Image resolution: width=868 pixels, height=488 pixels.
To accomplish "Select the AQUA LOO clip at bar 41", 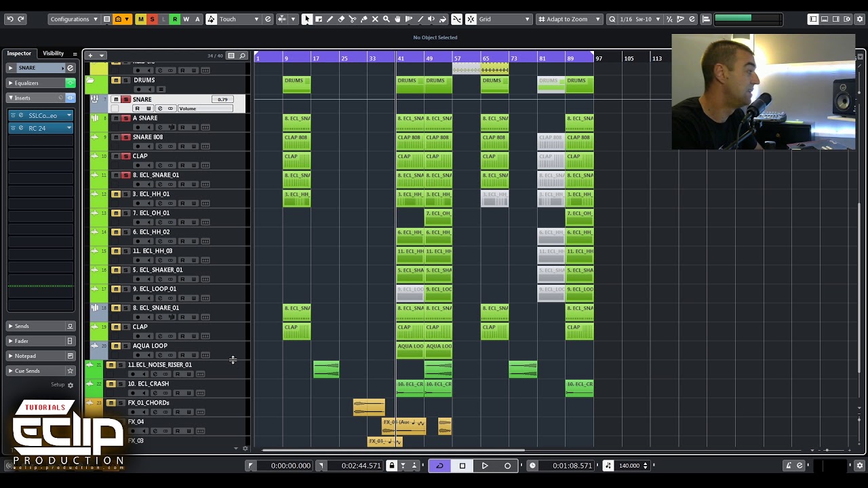I will click(410, 350).
